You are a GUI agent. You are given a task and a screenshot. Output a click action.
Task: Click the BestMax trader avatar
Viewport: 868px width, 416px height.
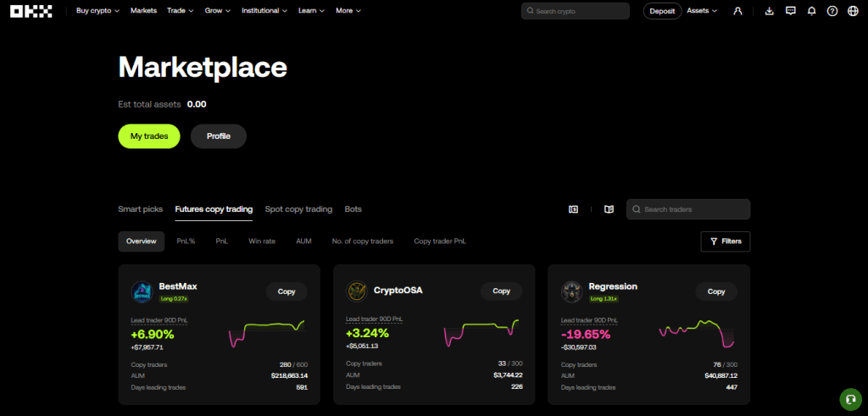[x=142, y=291]
